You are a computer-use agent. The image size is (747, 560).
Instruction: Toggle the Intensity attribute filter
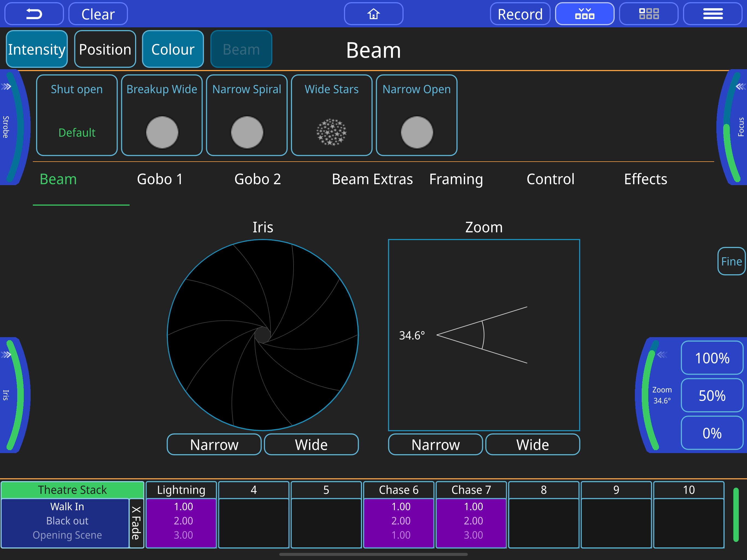[x=37, y=49]
